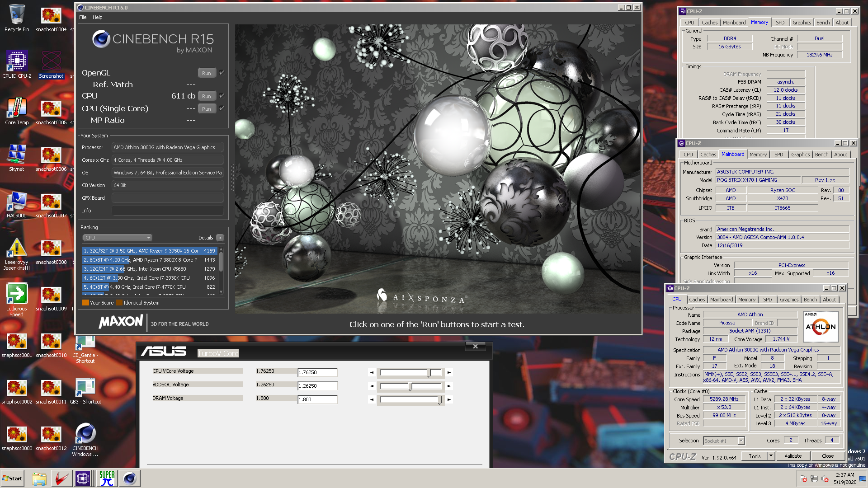Click the SuperPI taskbar icon

pos(107,479)
